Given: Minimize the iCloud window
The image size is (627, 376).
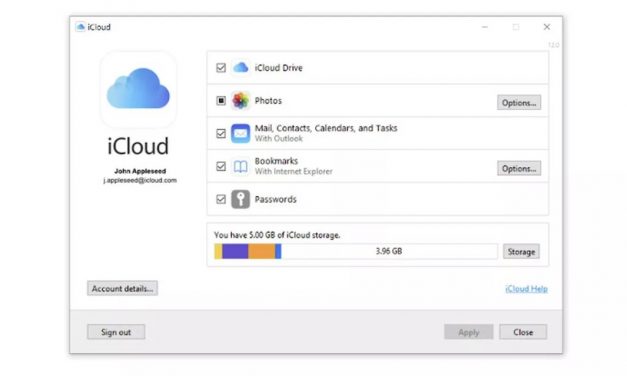Looking at the screenshot, I should [485, 27].
